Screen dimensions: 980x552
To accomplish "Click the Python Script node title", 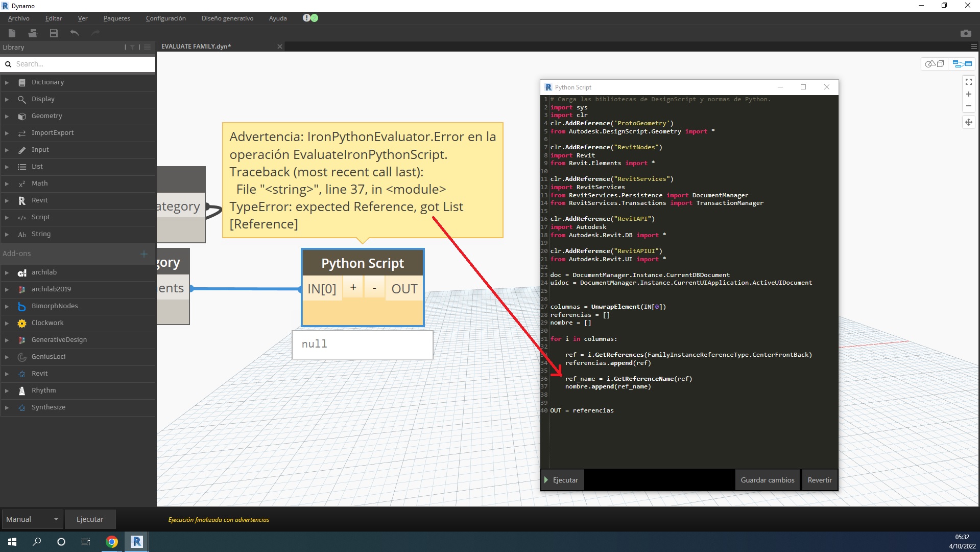I will click(363, 263).
